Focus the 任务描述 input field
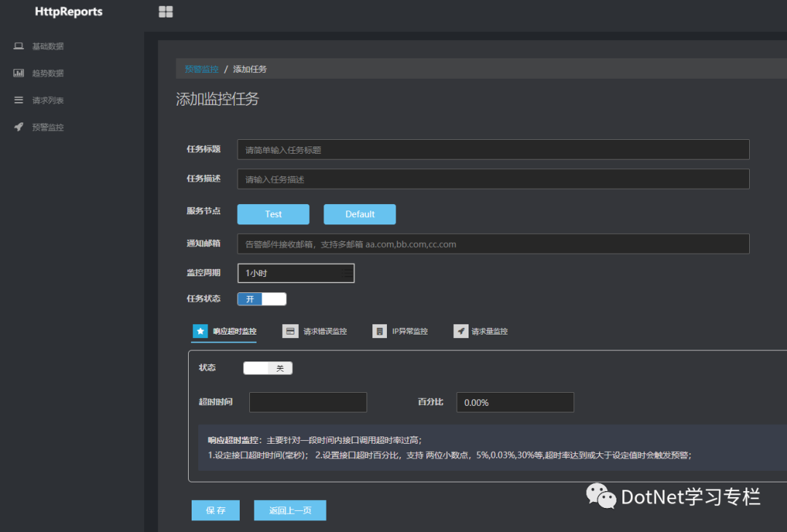Screen dimensions: 787x532 coord(493,179)
